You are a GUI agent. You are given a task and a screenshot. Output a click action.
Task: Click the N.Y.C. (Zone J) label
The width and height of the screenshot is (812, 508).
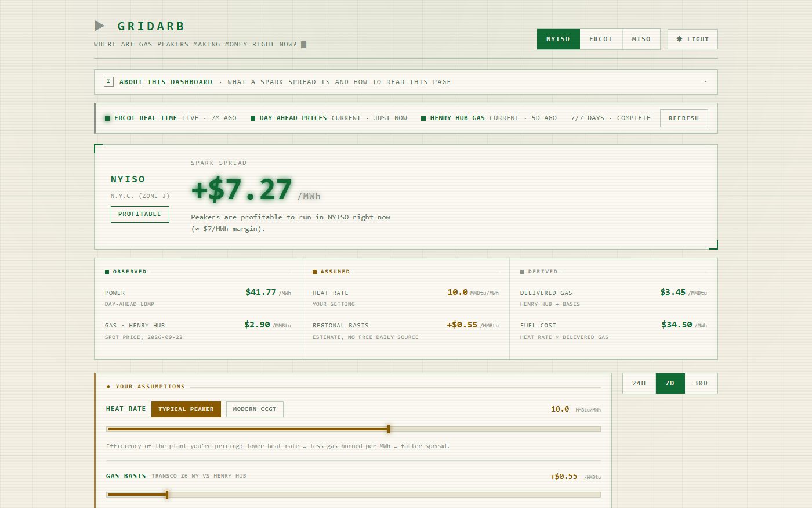pos(140,196)
